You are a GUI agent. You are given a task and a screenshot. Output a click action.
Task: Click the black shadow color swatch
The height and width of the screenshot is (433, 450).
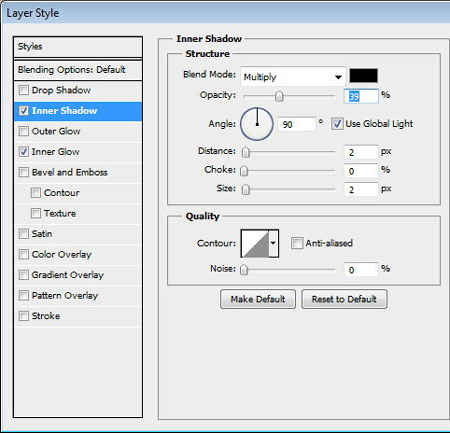[363, 76]
